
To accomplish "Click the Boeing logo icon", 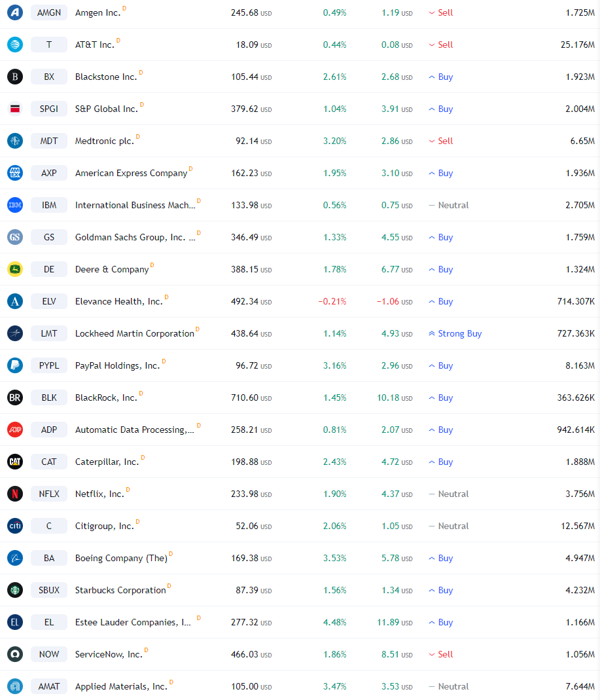I will pos(14,559).
